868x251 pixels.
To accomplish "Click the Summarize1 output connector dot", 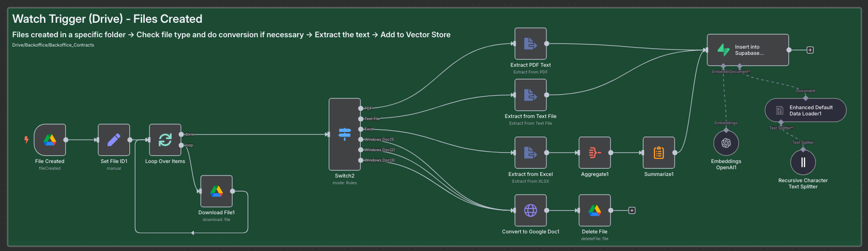I will [x=675, y=153].
